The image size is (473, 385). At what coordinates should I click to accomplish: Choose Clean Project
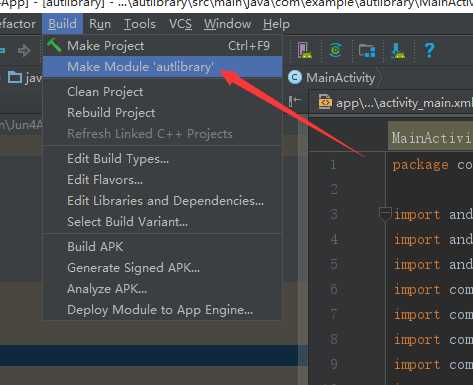pos(163,92)
